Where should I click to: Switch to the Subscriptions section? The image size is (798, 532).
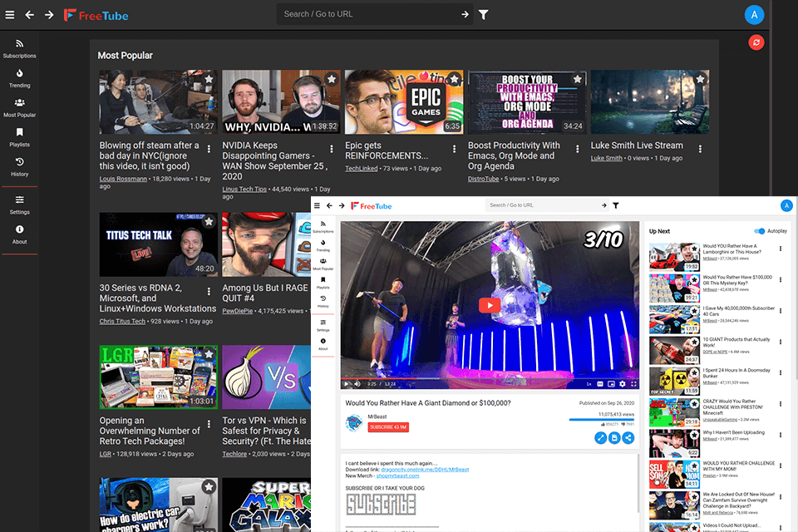(x=19, y=47)
